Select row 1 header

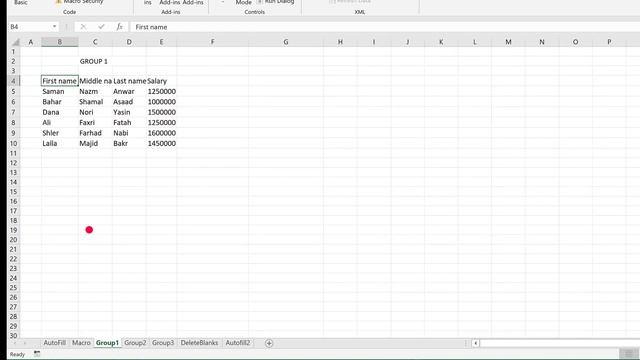[x=13, y=52]
